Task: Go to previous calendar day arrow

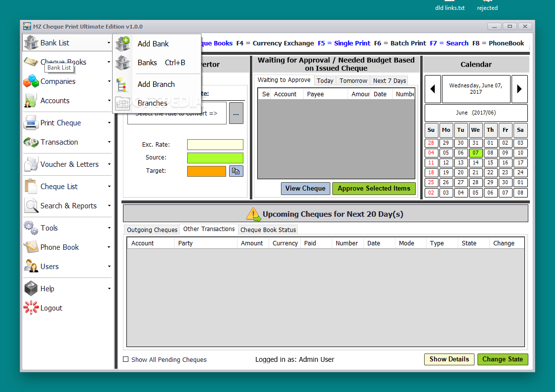Action: [433, 89]
